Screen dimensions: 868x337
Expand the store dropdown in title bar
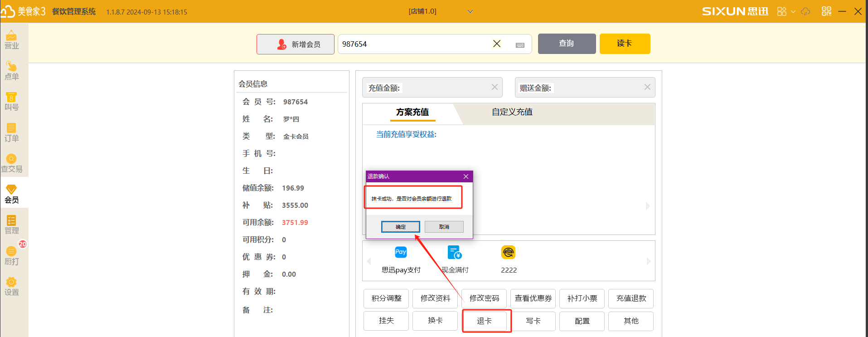[x=470, y=12]
